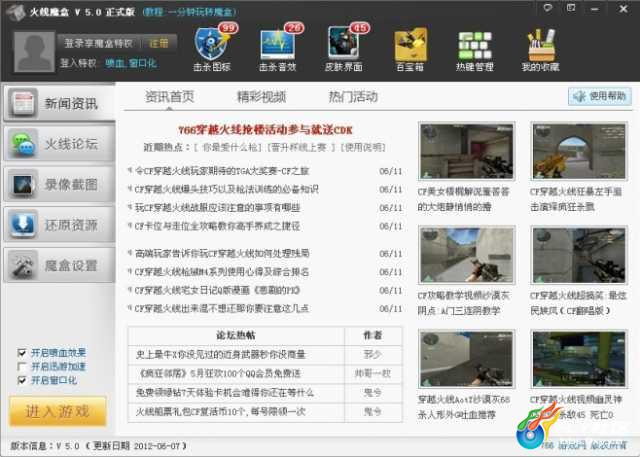This screenshot has height=457, width=640.
Task: Open forum post 火线船票礼包CF复活币10个
Action: click(x=221, y=412)
